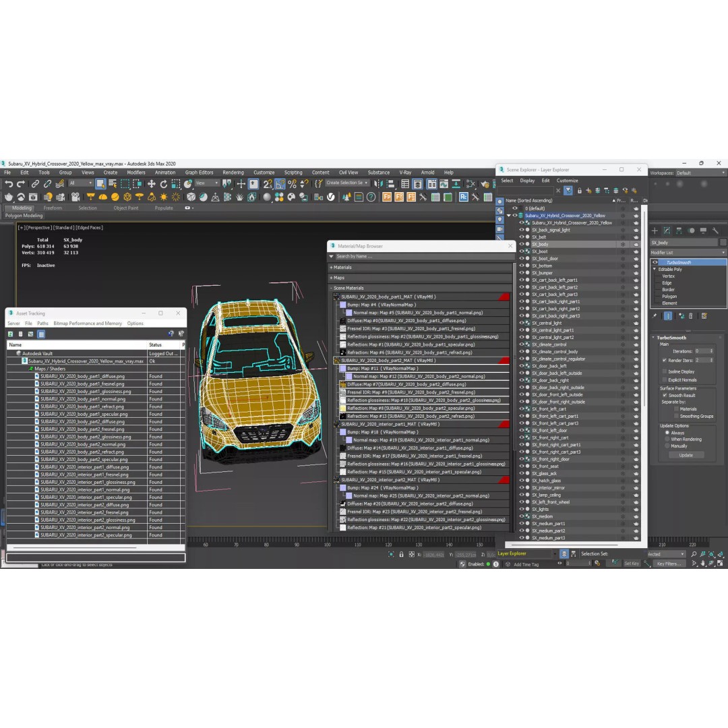Open the help question mark icon
The height and width of the screenshot is (728, 728).
pyautogui.click(x=371, y=197)
